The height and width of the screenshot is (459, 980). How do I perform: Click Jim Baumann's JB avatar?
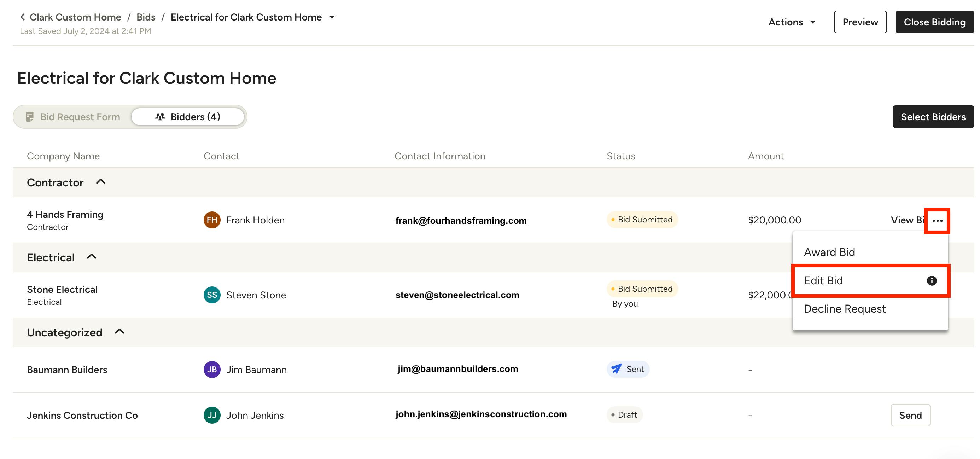tap(212, 370)
